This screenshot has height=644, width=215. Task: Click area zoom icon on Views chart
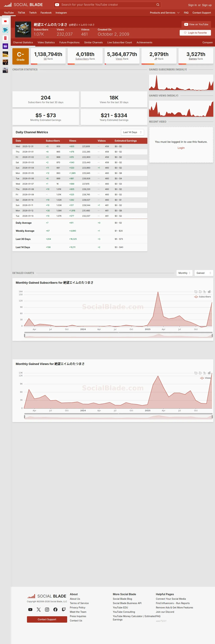point(196,373)
